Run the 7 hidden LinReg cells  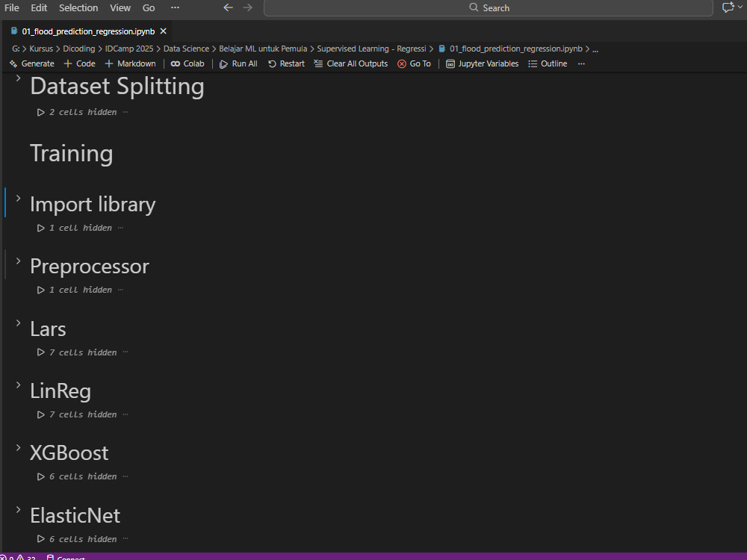[41, 414]
